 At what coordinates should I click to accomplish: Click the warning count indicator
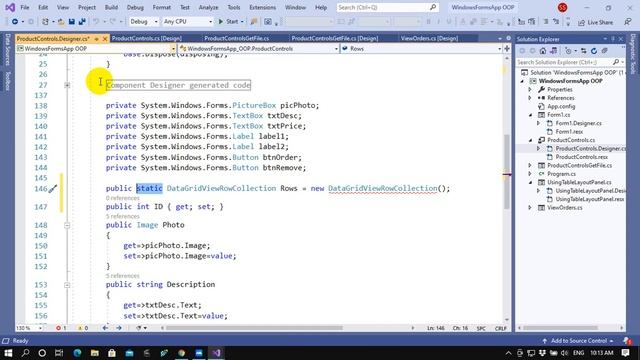(83, 328)
